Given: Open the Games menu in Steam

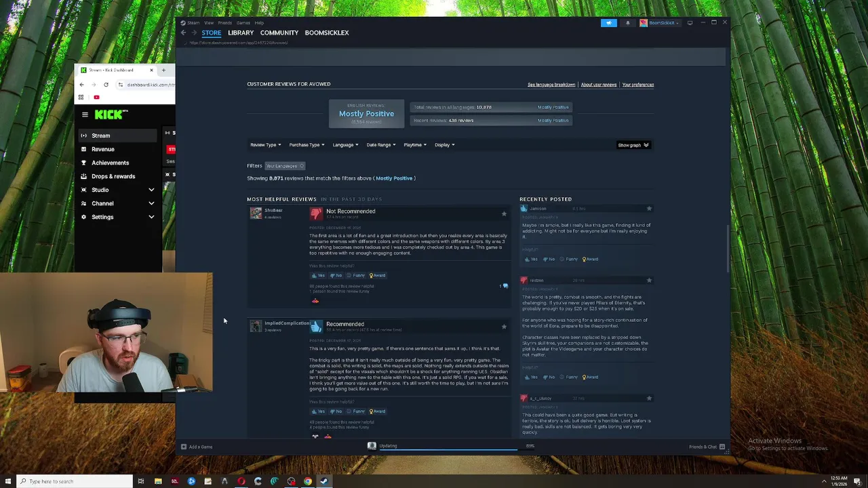Looking at the screenshot, I should tap(243, 23).
